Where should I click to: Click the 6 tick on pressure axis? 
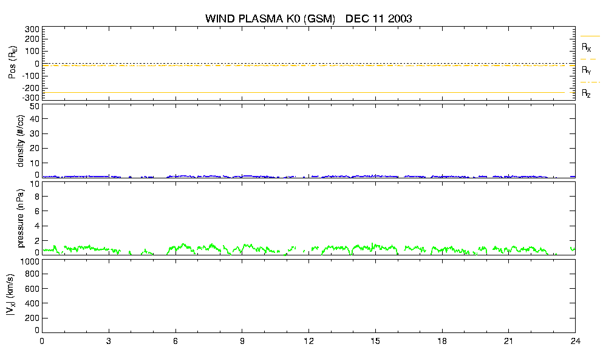37,211
